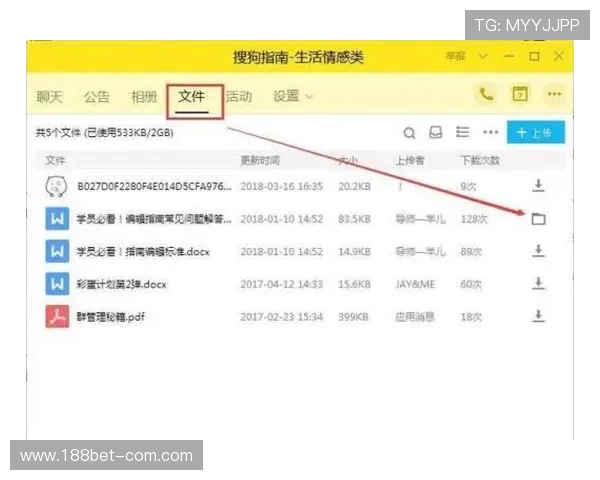Download 学员必看！指南编辑标准.docx
Screen dimensions: 600x480
[538, 251]
